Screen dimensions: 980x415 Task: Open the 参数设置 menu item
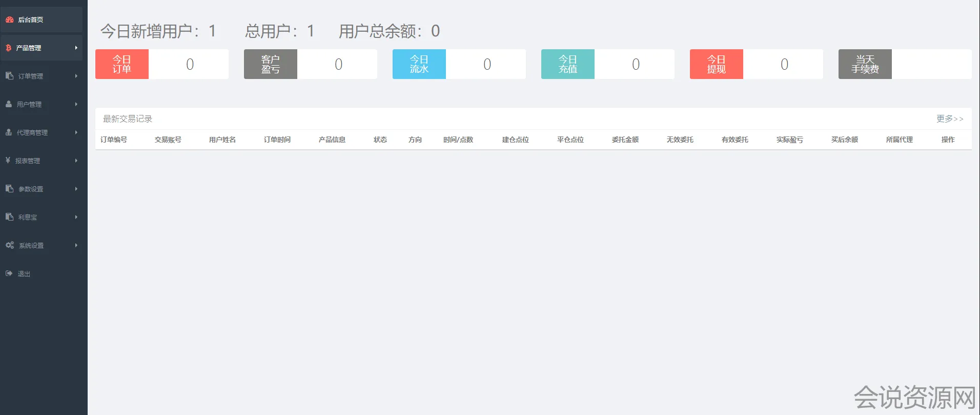click(31, 189)
